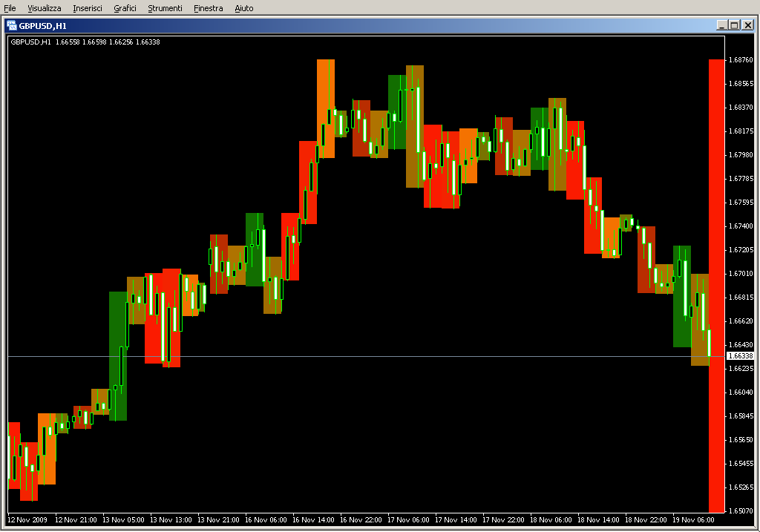
Task: Click the 1.67010 price scale label
Action: coord(741,274)
